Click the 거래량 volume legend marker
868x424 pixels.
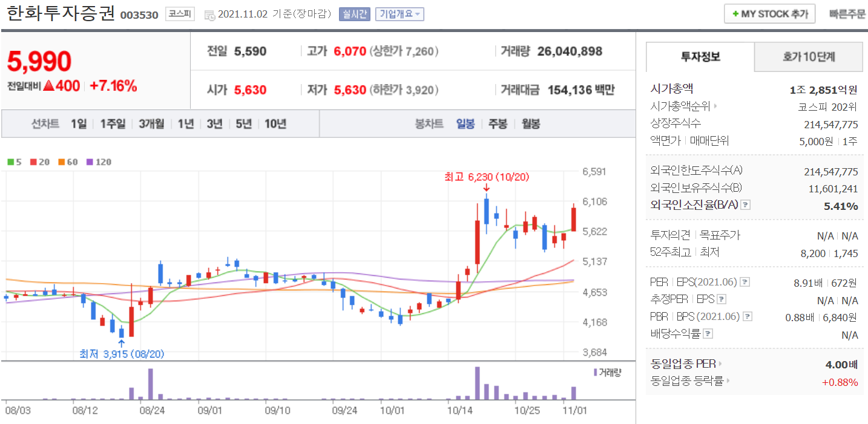pos(595,373)
